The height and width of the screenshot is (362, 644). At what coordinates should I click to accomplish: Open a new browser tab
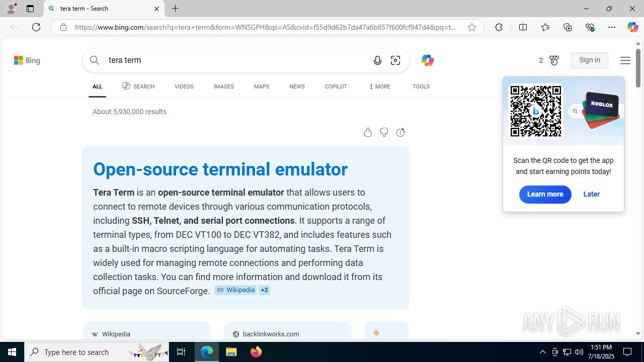pyautogui.click(x=175, y=9)
